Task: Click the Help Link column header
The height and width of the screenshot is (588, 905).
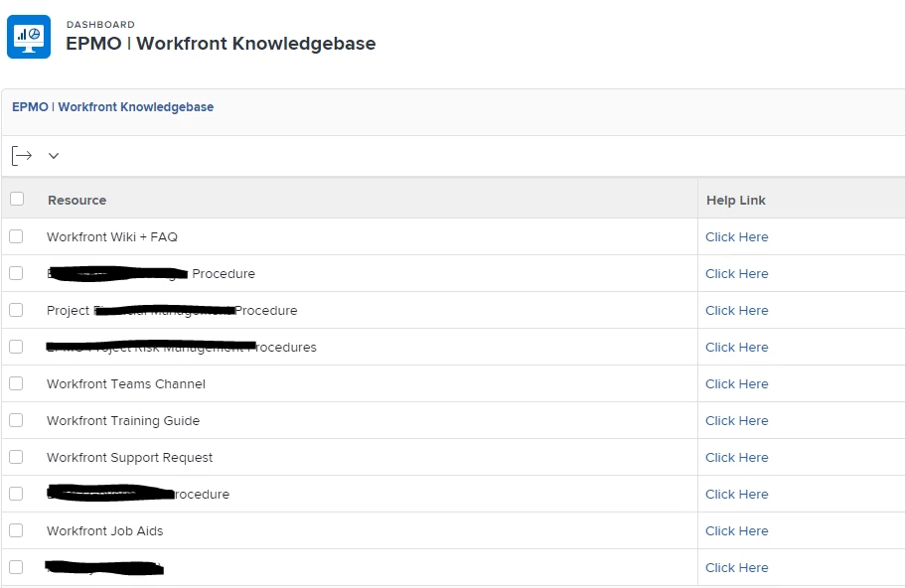Action: pyautogui.click(x=736, y=201)
